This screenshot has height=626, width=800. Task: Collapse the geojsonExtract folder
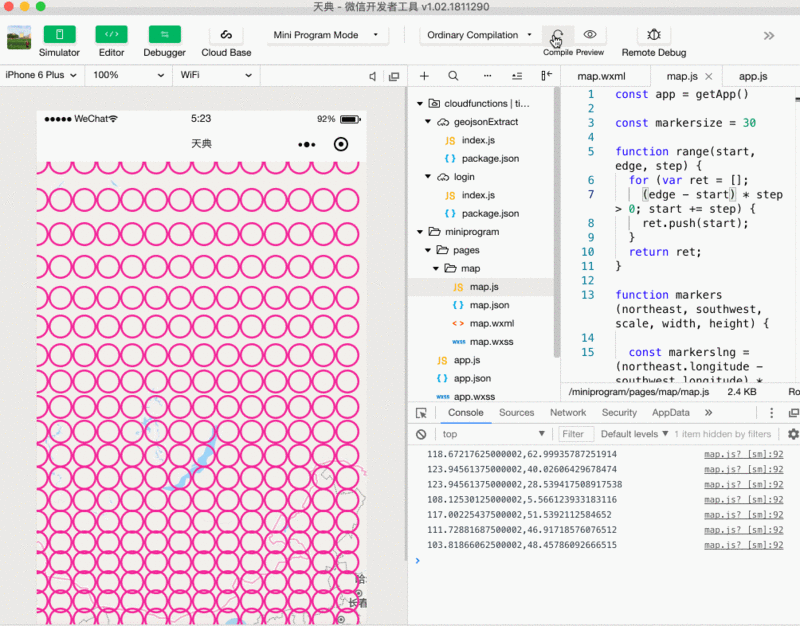[x=428, y=121]
